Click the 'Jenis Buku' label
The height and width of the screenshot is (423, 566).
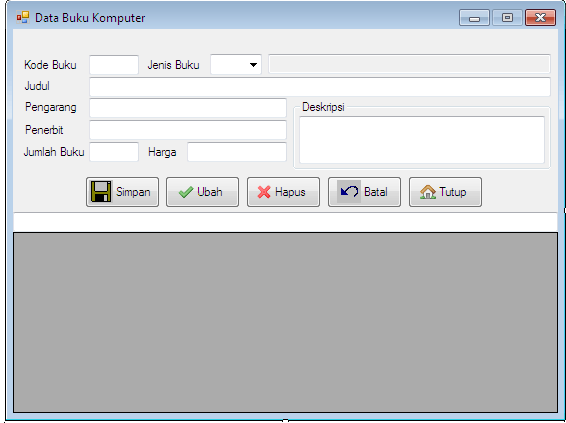pos(173,65)
